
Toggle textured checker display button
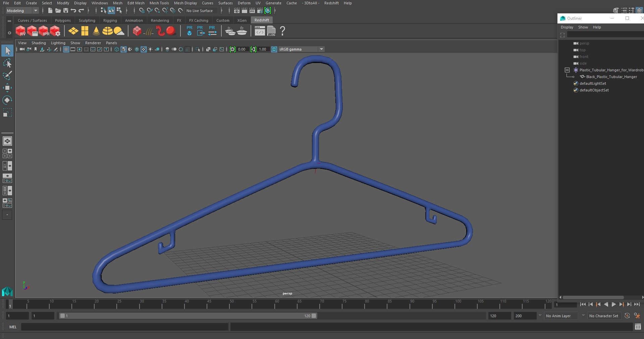144,49
